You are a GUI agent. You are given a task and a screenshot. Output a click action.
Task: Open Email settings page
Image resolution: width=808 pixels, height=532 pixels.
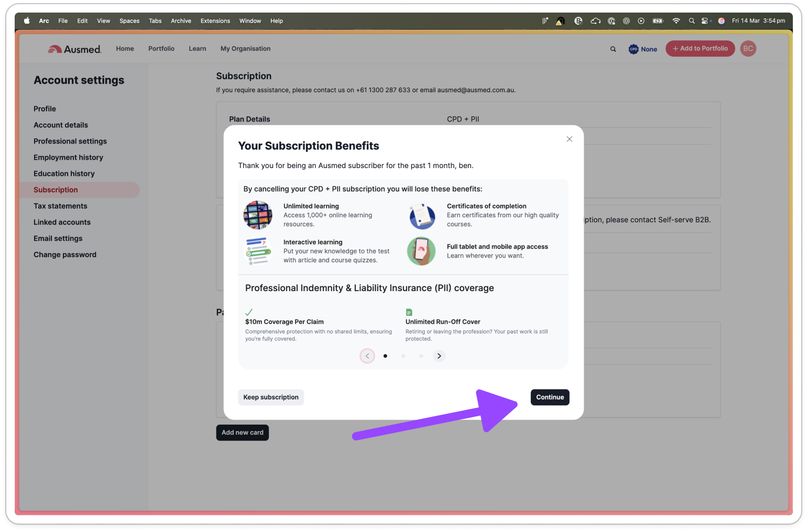coord(58,239)
